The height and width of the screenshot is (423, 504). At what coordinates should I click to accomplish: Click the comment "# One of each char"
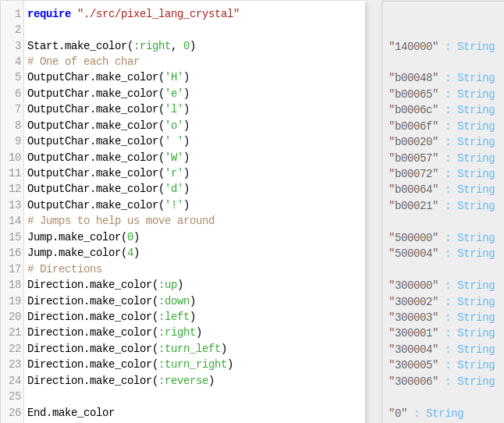(x=83, y=62)
